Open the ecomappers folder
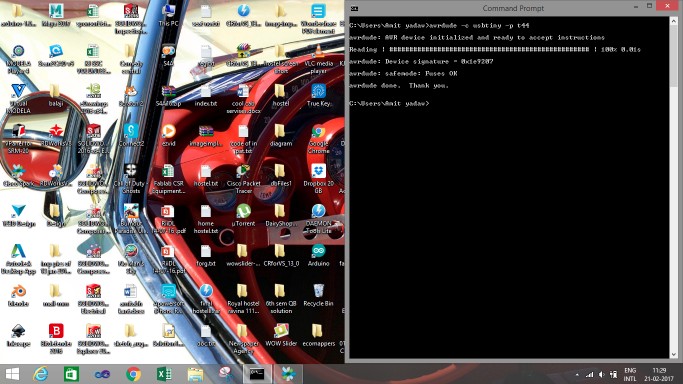The height and width of the screenshot is (384, 683). click(x=318, y=336)
